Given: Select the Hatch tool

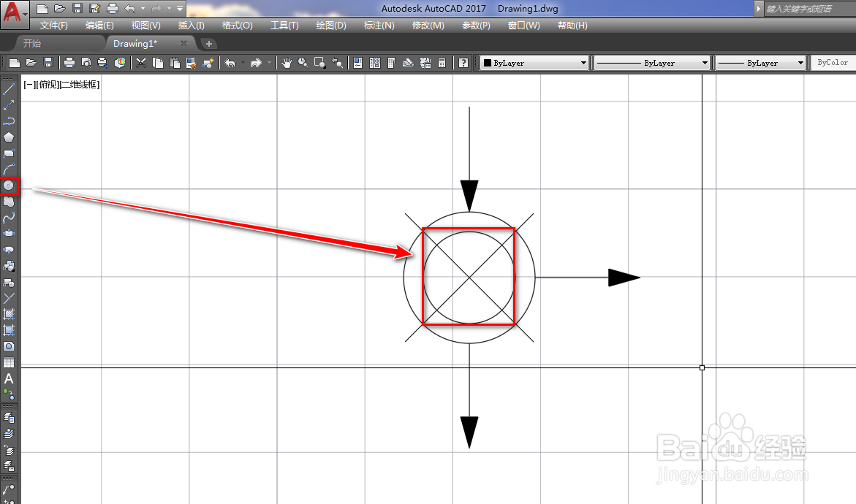Looking at the screenshot, I should click(9, 314).
